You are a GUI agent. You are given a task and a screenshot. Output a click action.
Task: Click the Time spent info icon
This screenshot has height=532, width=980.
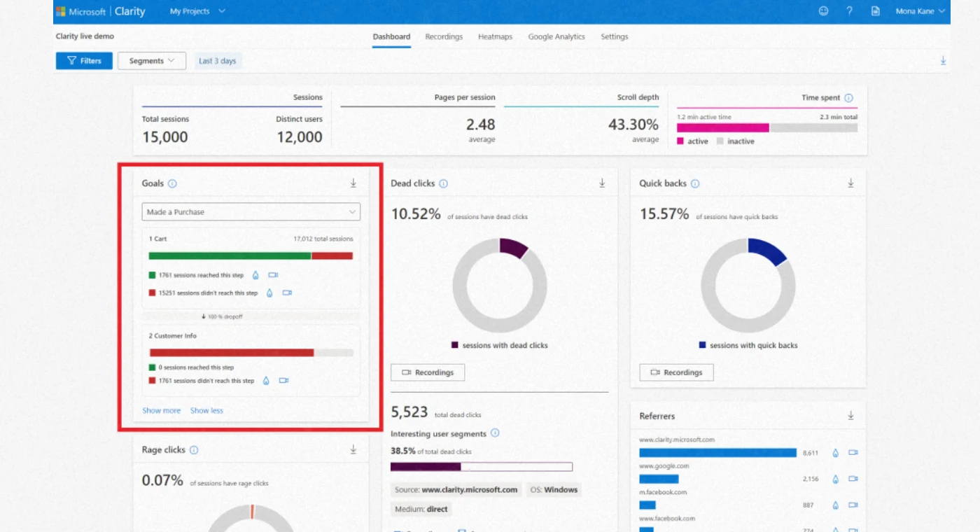tap(848, 98)
